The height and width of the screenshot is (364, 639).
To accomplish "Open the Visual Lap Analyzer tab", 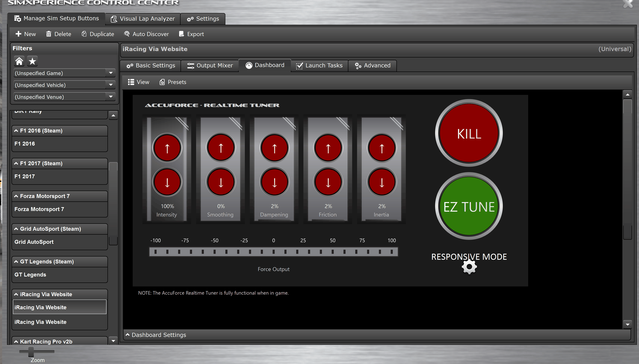I will coord(143,19).
